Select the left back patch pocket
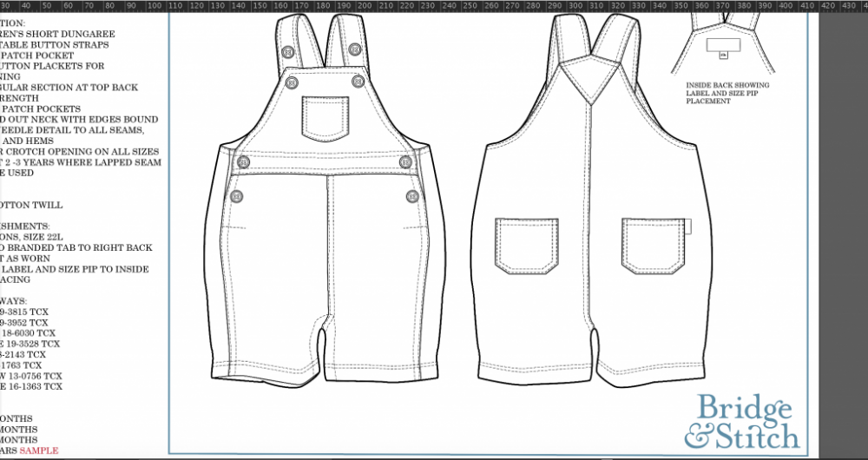Viewport: 868px width, 460px height. [x=527, y=246]
